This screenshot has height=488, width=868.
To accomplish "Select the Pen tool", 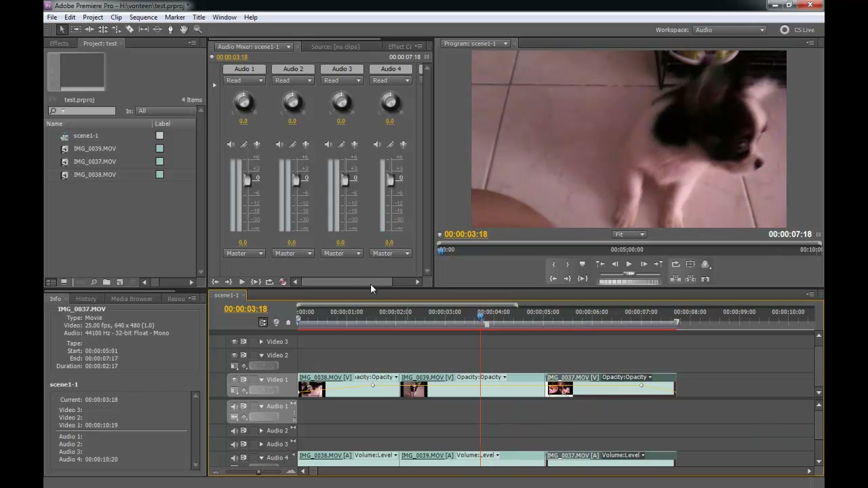I will (170, 30).
